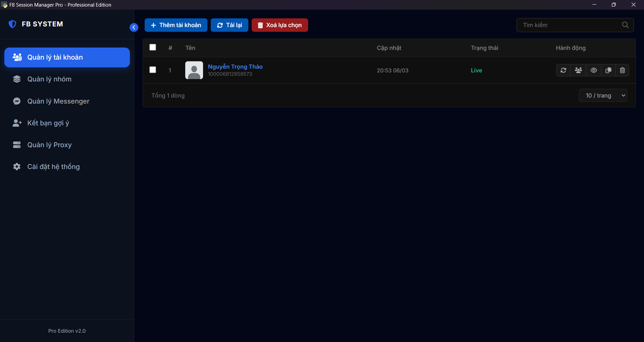Click the Live status text
The height and width of the screenshot is (342, 644).
click(477, 70)
